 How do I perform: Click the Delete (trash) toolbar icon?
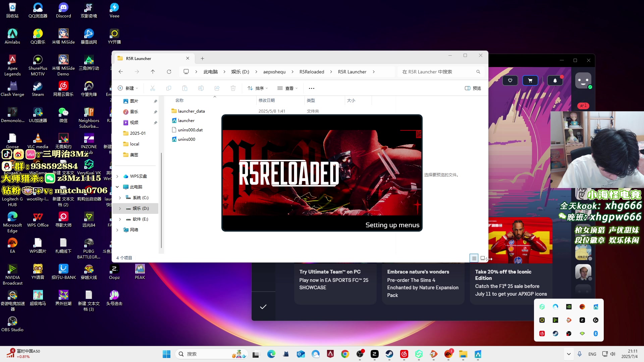tap(233, 88)
